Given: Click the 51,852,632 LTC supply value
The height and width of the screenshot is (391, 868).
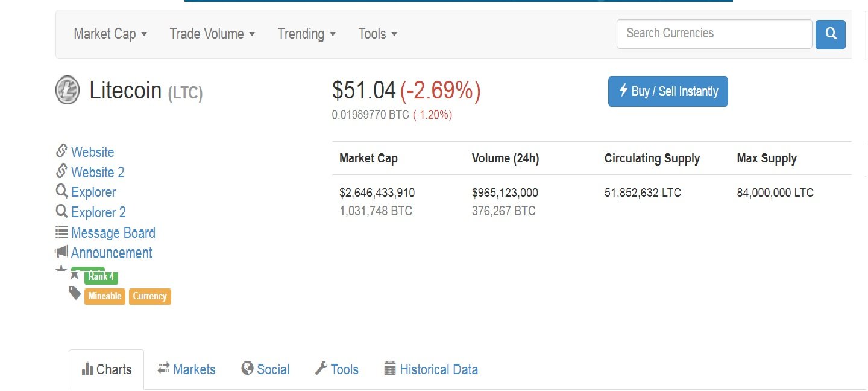Looking at the screenshot, I should [643, 193].
